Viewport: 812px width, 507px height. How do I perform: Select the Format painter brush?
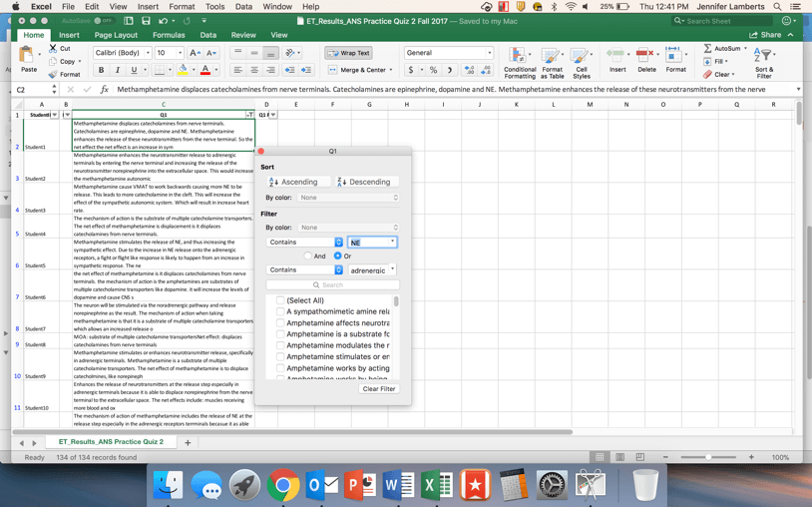click(x=53, y=74)
